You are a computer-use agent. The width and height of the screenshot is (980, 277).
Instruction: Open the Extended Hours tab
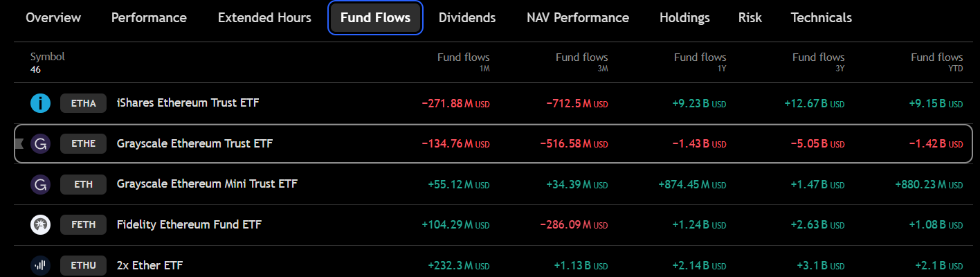[264, 18]
